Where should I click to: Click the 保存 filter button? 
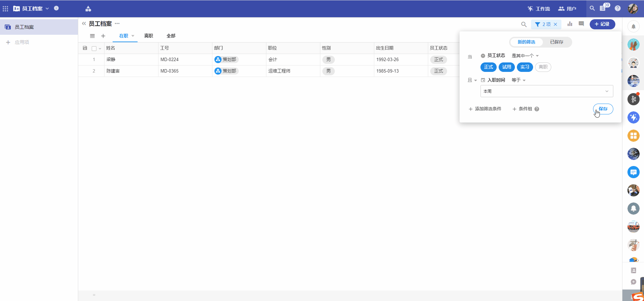pyautogui.click(x=603, y=109)
